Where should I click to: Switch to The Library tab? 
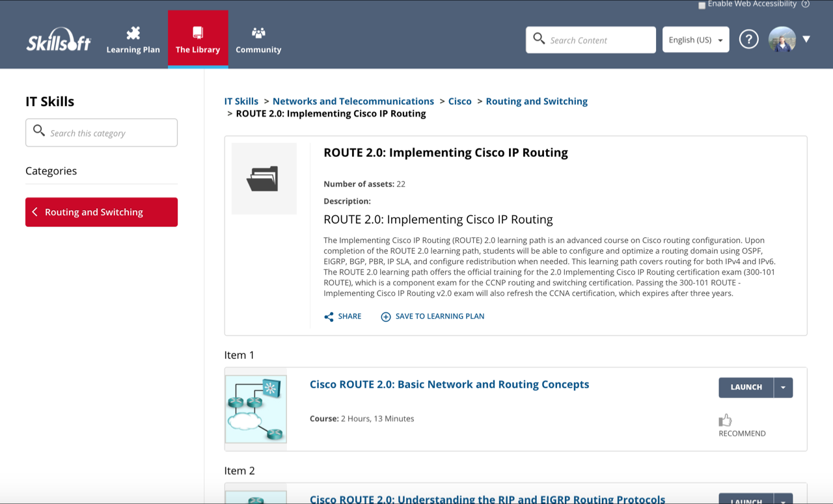[x=198, y=38]
